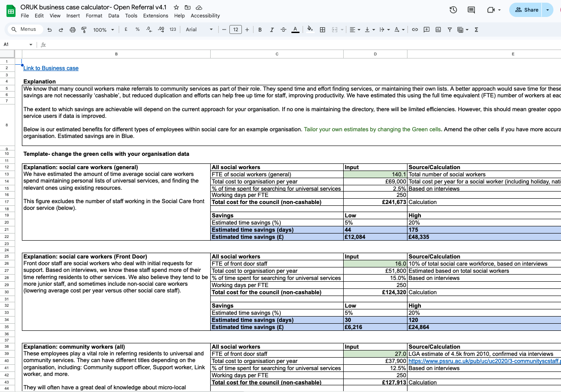Open the comments panel icon
Image resolution: width=561 pixels, height=392 pixels.
coord(471,10)
